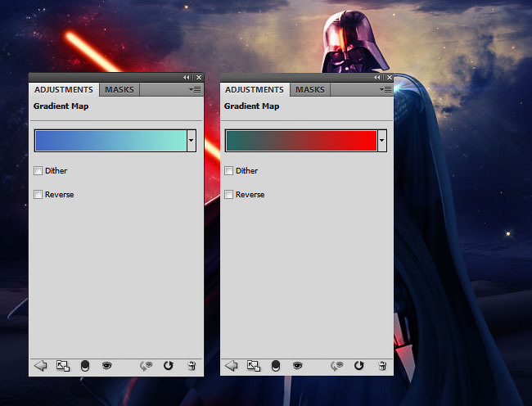Select Masks tab in left panel

tap(119, 90)
